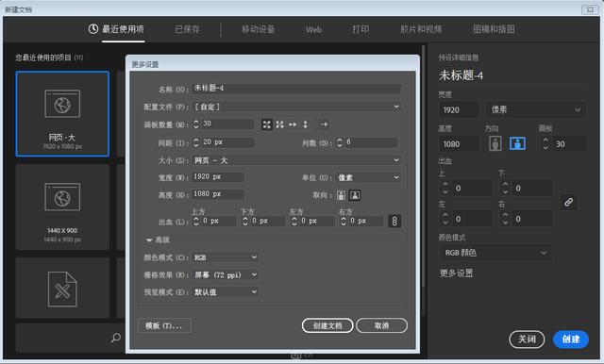Click 上 bleed stepper in preset panel
Viewport: 604px width, 364px height.
445,188
